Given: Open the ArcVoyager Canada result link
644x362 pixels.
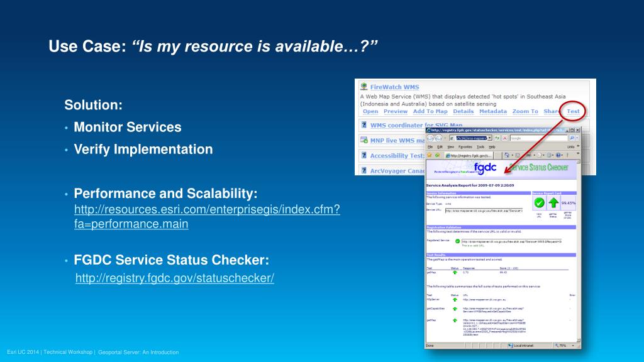Looking at the screenshot, I should tap(397, 171).
